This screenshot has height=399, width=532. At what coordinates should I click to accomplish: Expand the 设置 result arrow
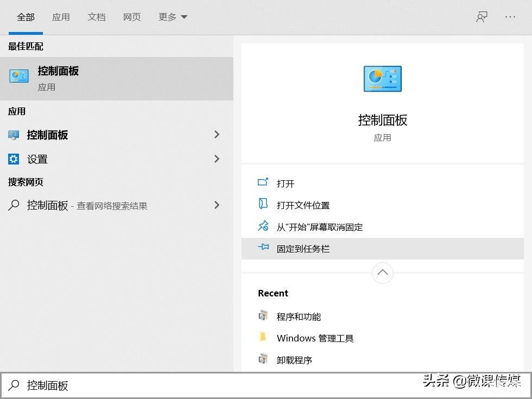click(x=217, y=159)
